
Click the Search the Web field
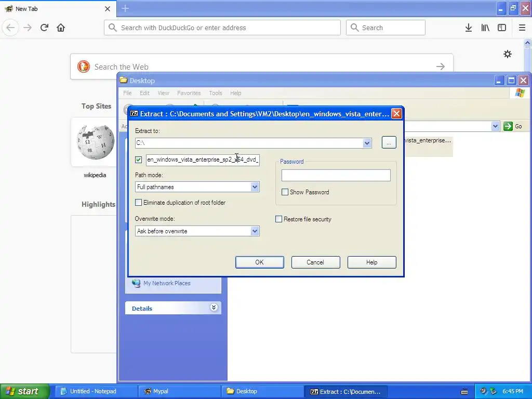point(262,66)
